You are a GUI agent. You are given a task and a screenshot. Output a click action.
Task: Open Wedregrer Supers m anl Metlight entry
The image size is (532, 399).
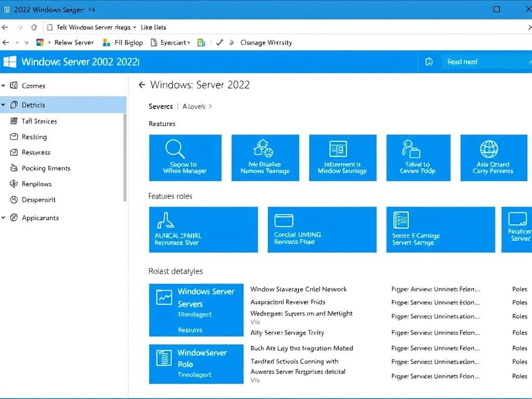point(301,313)
